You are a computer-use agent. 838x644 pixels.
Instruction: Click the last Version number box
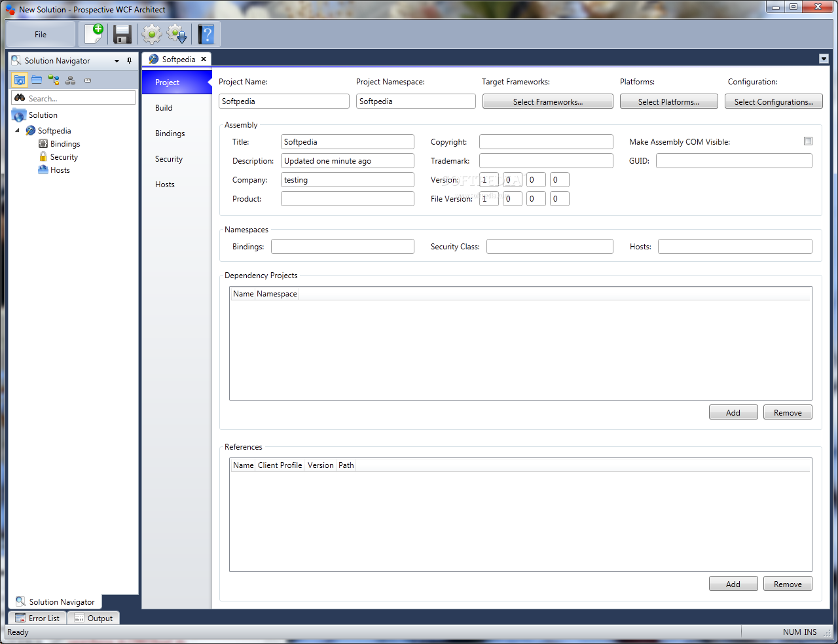560,180
